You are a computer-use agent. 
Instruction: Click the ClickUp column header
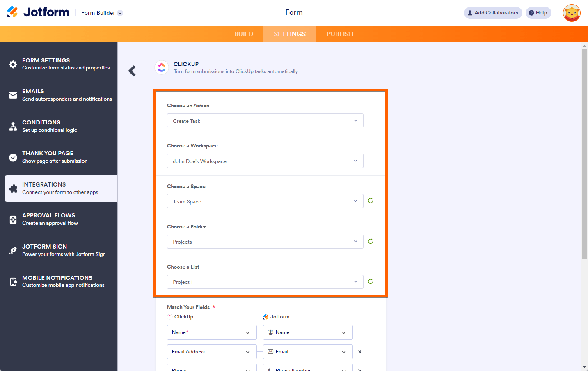[x=181, y=317]
